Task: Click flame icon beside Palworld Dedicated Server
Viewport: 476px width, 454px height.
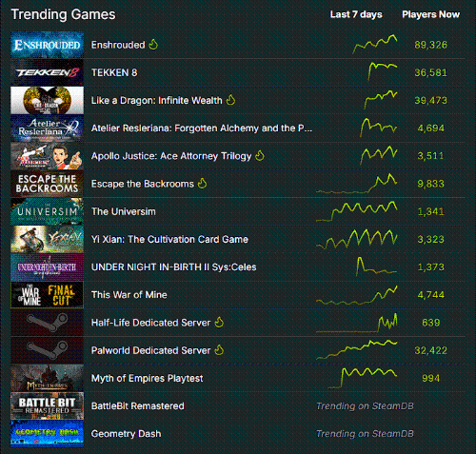Action: (x=219, y=350)
